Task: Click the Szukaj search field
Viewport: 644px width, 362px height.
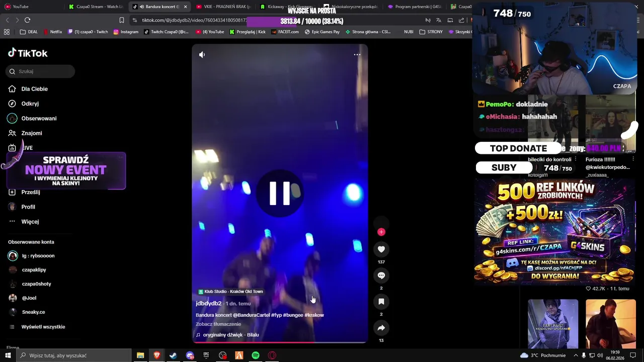Action: click(x=41, y=71)
